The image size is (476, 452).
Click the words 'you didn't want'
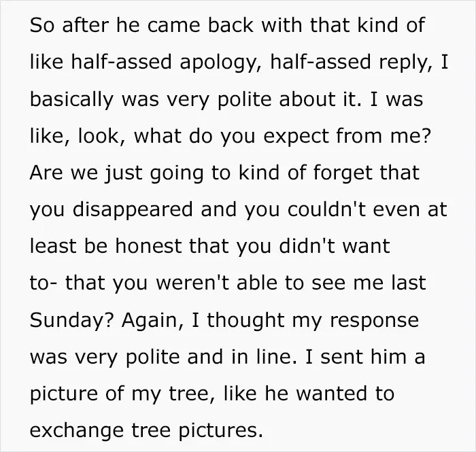[x=313, y=247]
